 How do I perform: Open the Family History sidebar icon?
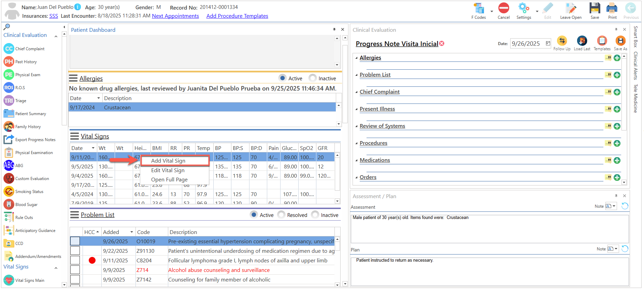click(x=9, y=127)
